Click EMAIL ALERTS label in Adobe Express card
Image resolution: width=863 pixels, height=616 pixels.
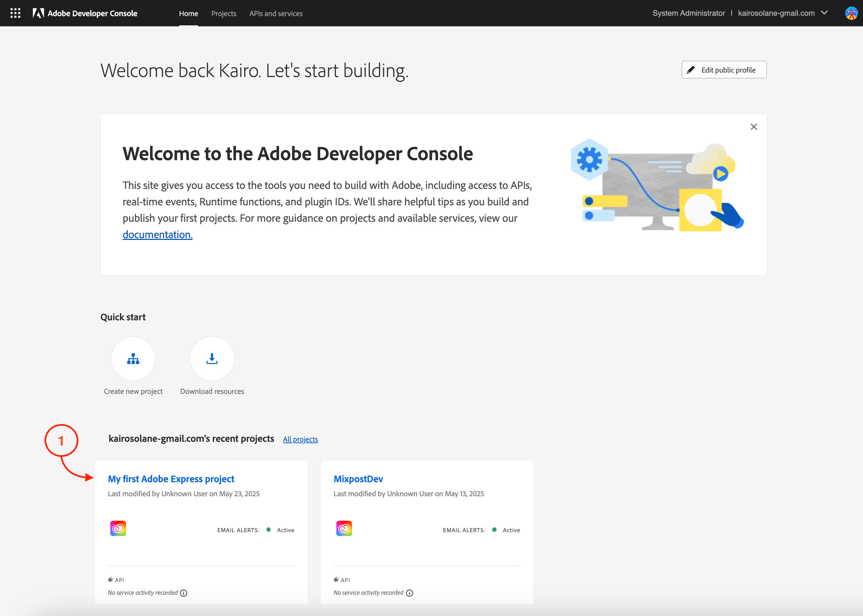pos(238,530)
